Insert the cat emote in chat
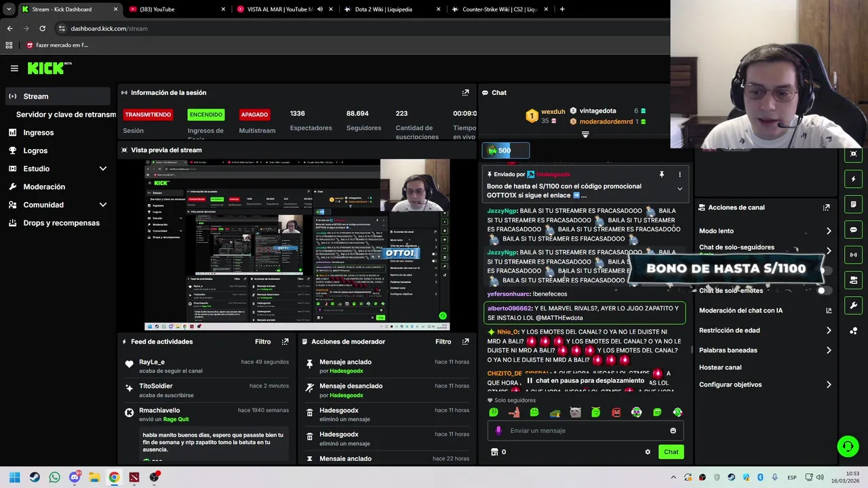The height and width of the screenshot is (488, 868). pos(575,412)
